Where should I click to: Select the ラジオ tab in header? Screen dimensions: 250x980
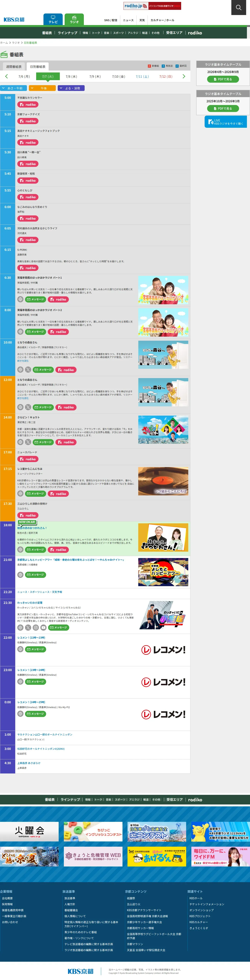pos(74,19)
